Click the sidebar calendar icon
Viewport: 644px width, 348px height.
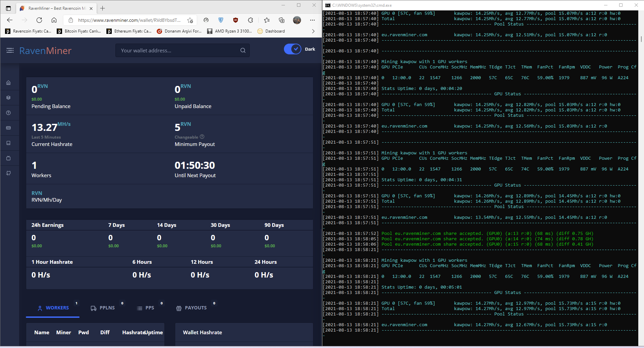[x=8, y=158]
